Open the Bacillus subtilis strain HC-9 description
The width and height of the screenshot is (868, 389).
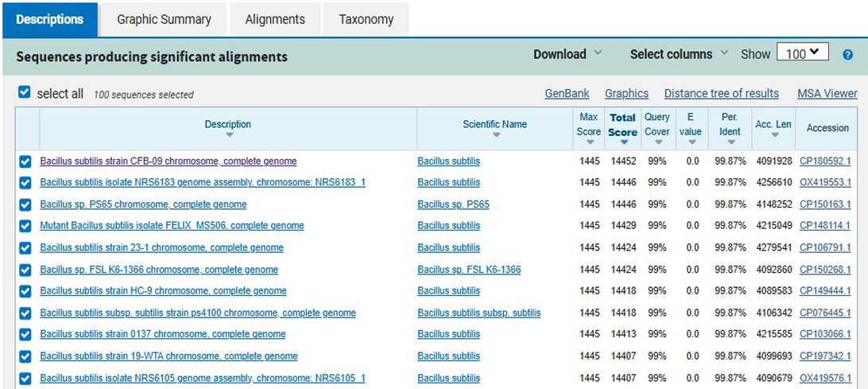163,290
